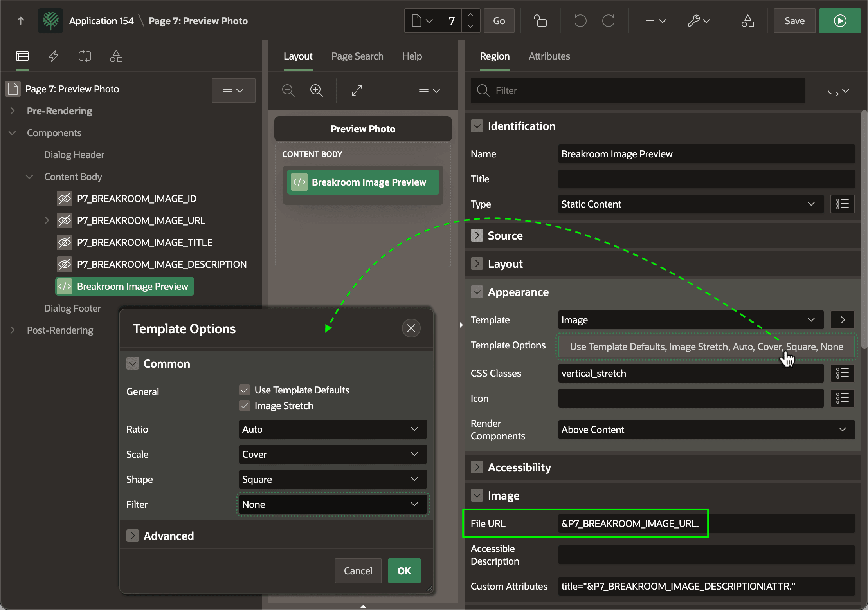
Task: Confirm Template Options with OK
Action: pyautogui.click(x=404, y=571)
